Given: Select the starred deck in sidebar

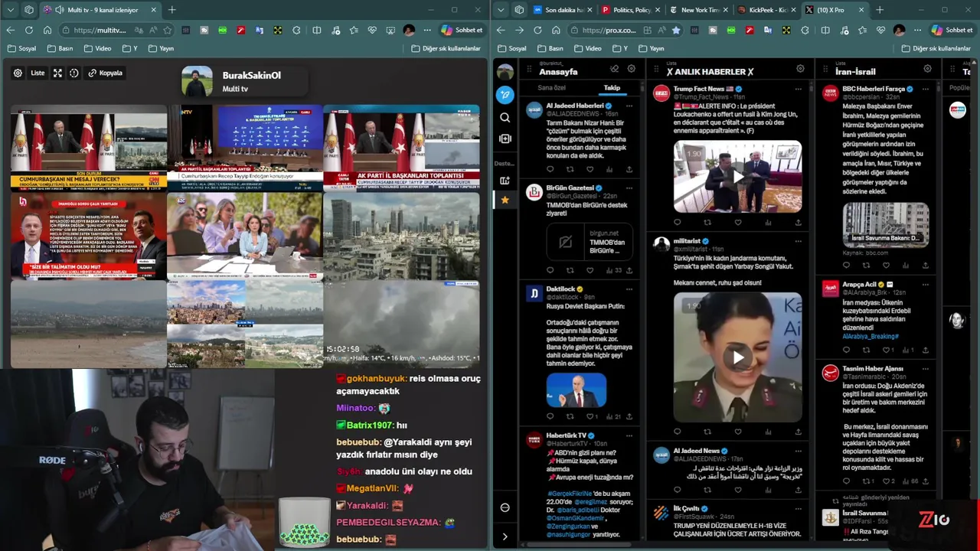Looking at the screenshot, I should (505, 200).
